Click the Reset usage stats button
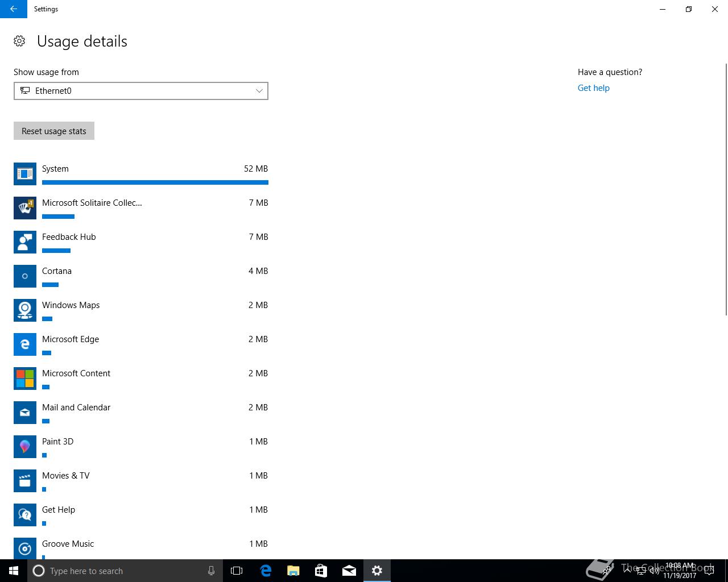Screen dimensions: 728x582 point(54,131)
